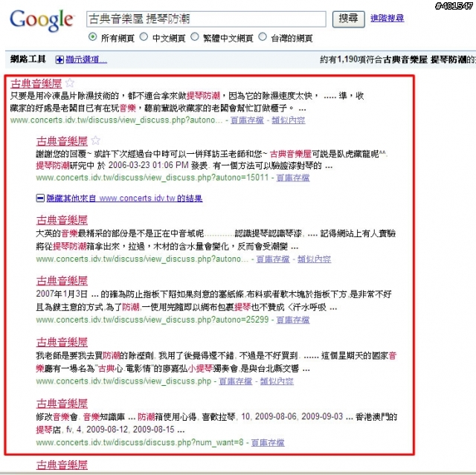Open 古典音樂屋 result about 我老師是要我去買防潮
Screen dimensions: 476x475
[x=62, y=342]
